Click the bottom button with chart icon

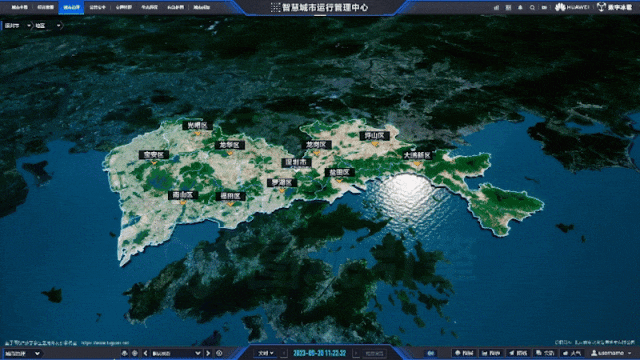[x=491, y=353]
